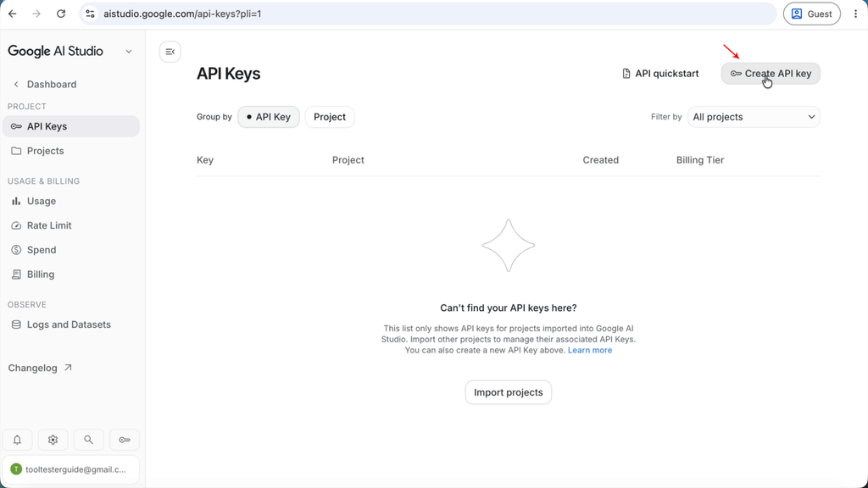Open the settings gear icon
The height and width of the screenshot is (488, 868).
click(53, 440)
